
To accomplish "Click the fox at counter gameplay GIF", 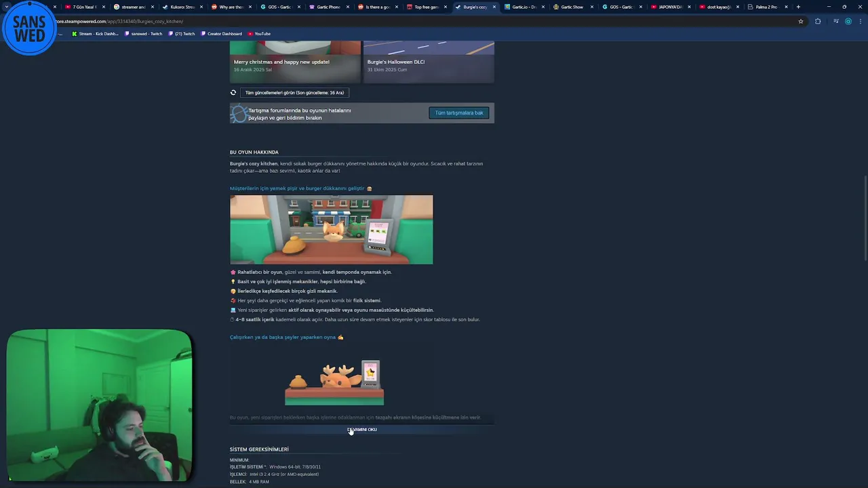I will pos(331,230).
